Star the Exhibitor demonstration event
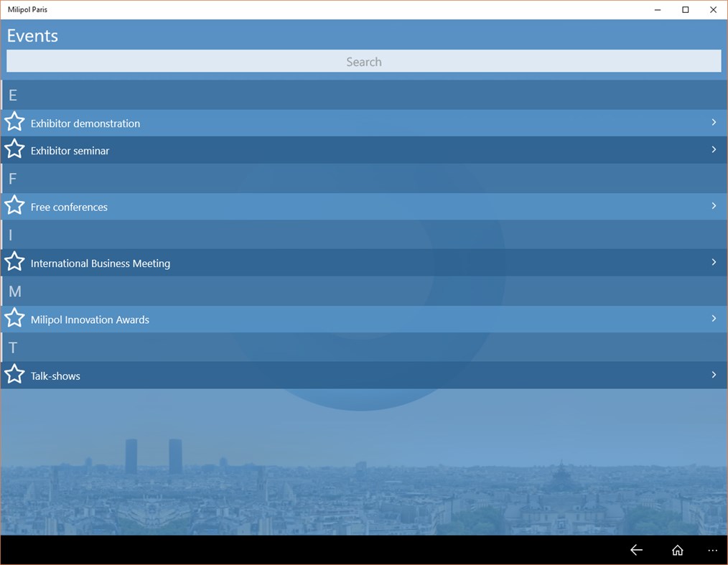This screenshot has width=728, height=565. (14, 121)
